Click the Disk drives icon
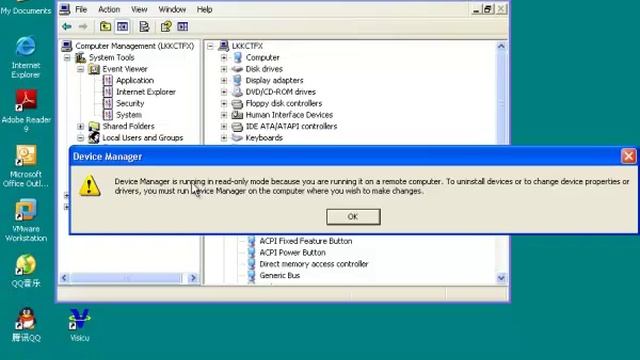Image resolution: width=640 pixels, height=360 pixels. tap(237, 69)
